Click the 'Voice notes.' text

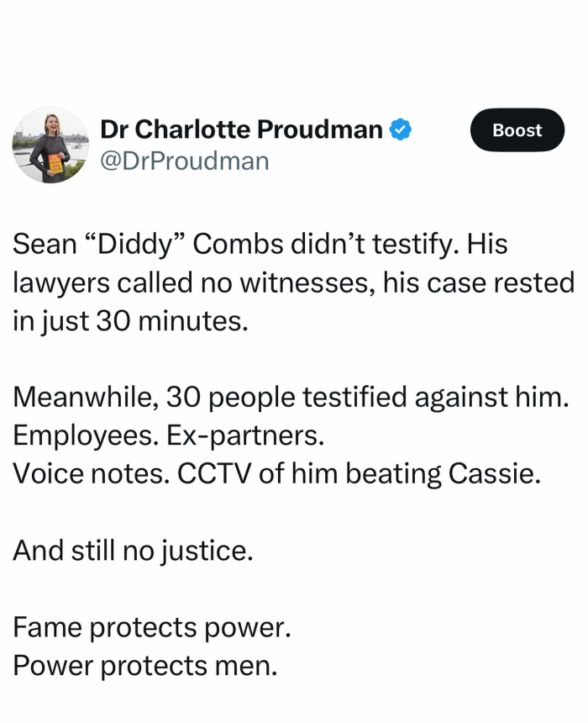click(x=91, y=474)
